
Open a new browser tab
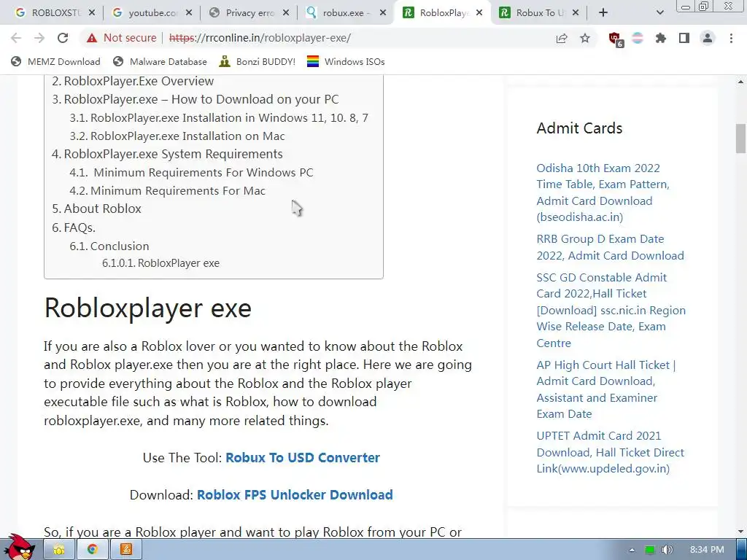coord(603,13)
